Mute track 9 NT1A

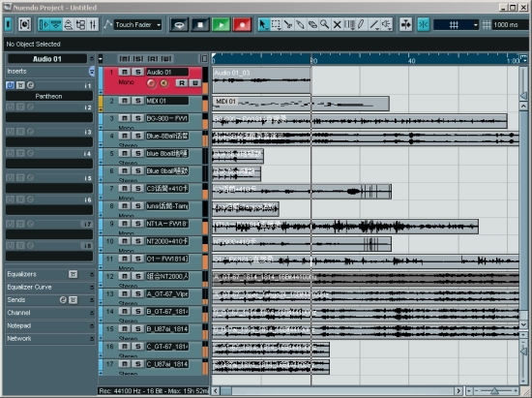click(x=125, y=224)
